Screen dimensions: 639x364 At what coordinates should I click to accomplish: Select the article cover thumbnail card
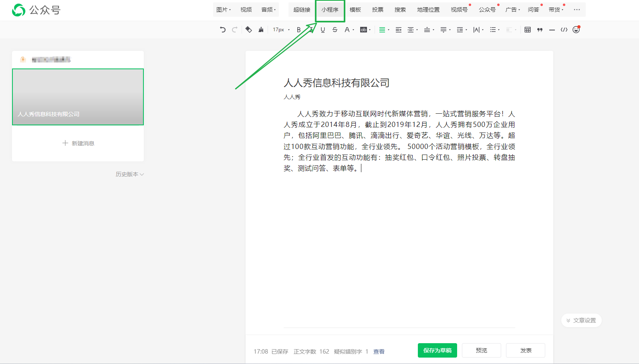(x=78, y=97)
